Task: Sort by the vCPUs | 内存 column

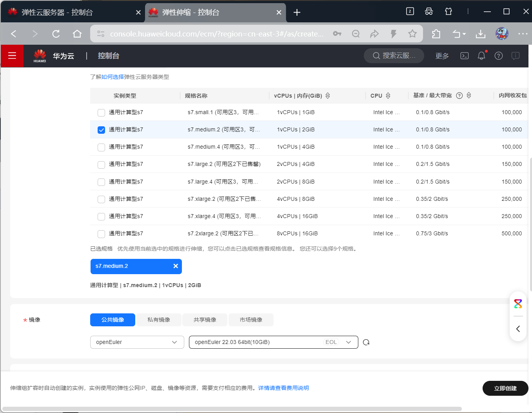Action: [328, 96]
